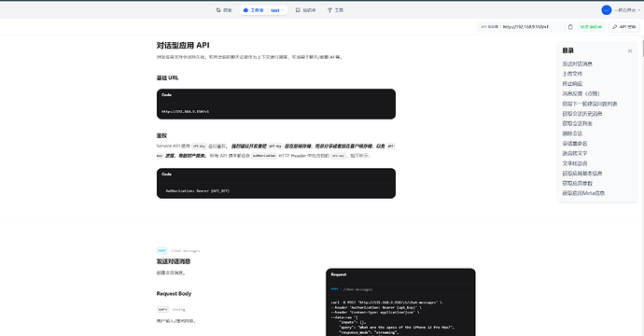644x336 pixels.
Task: Jump to 停止响应 in table of contents
Action: (x=572, y=84)
